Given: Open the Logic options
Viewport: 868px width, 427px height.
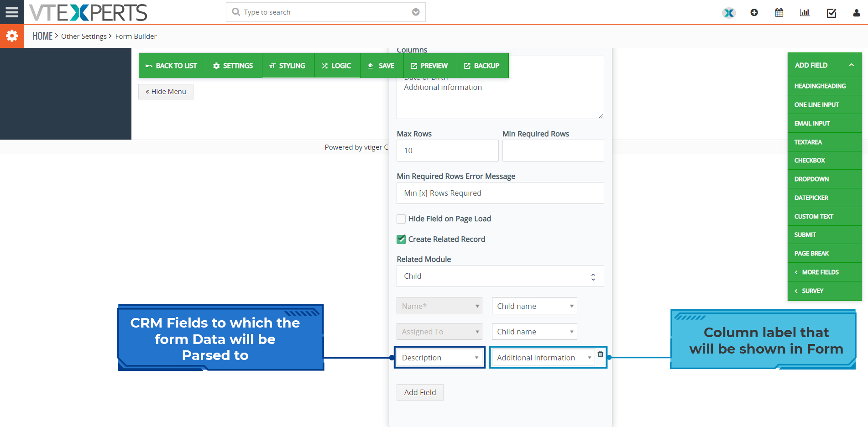Looking at the screenshot, I should [337, 66].
